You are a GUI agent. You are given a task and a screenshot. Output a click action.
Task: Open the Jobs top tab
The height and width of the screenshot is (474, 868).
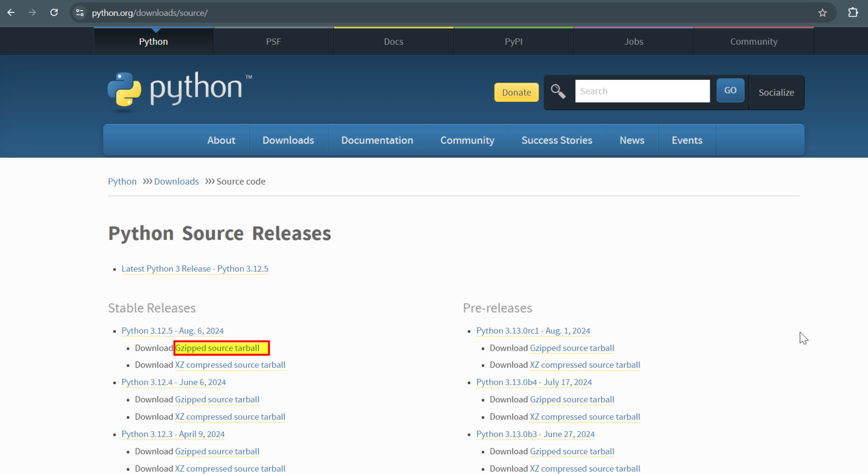coord(633,41)
